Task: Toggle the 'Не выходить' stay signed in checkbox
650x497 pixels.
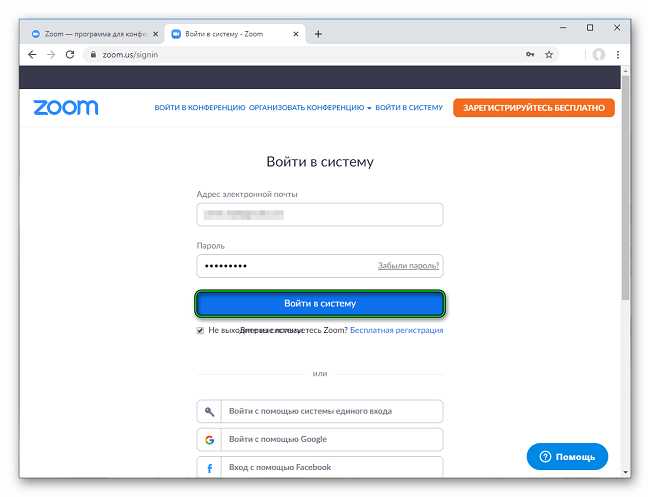Action: pos(200,330)
